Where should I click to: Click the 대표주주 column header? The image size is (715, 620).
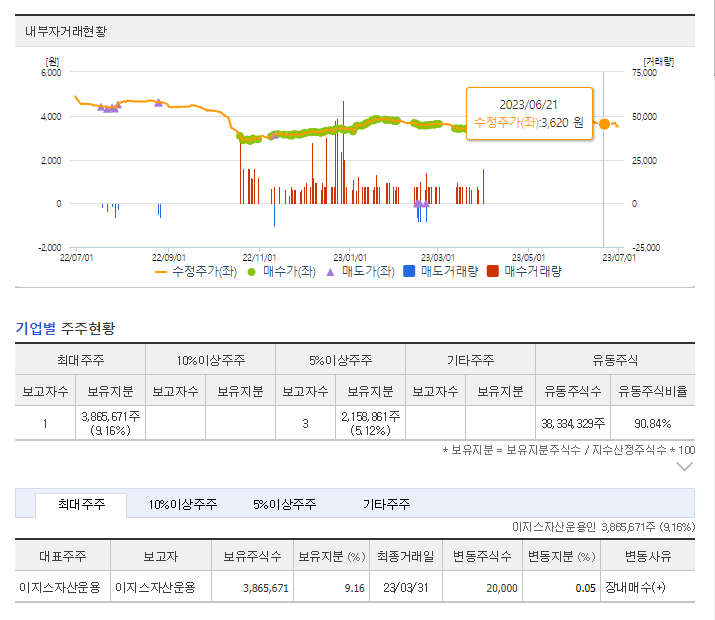click(x=62, y=556)
